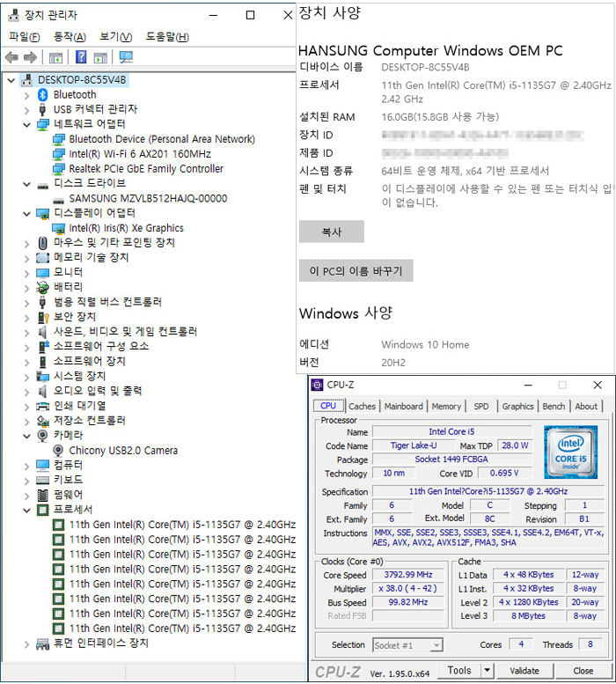Screen dimensions: 616x684
Task: Select the SAMSUNG MZVLB512HAJQ disk drive
Action: click(x=147, y=198)
